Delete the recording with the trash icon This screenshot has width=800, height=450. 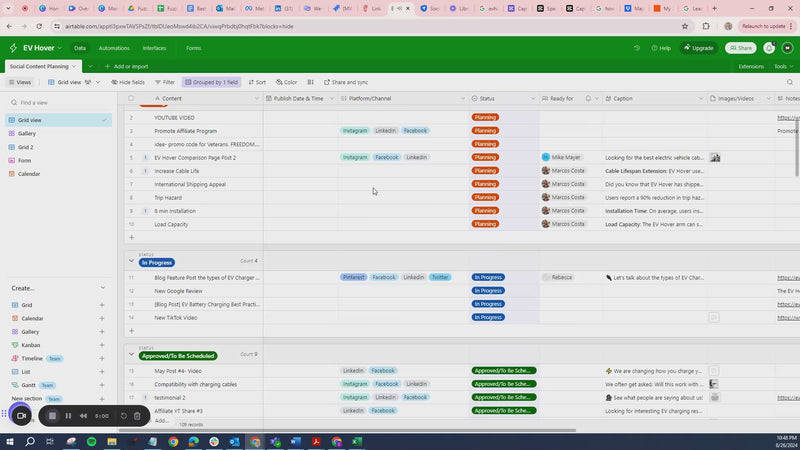pyautogui.click(x=137, y=416)
